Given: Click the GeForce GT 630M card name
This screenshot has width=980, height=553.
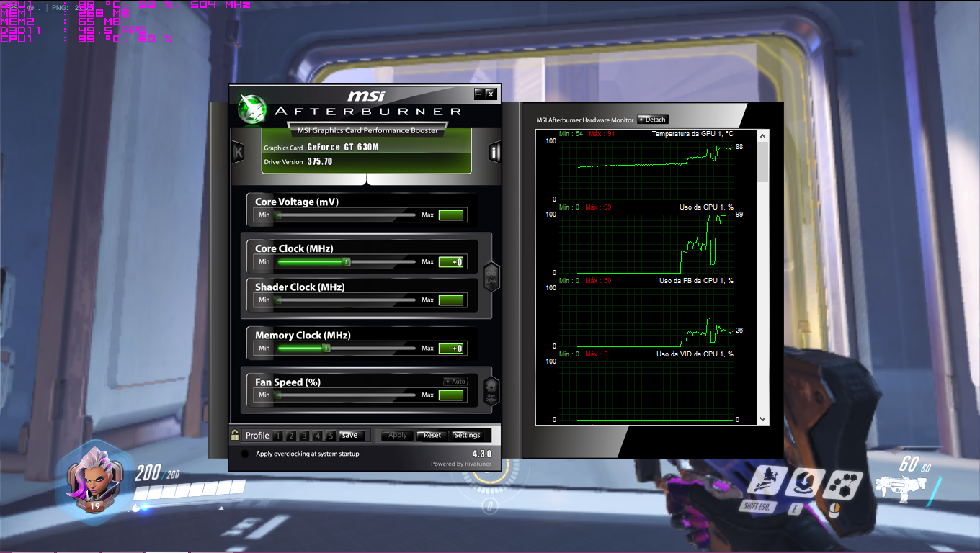Looking at the screenshot, I should pyautogui.click(x=342, y=147).
